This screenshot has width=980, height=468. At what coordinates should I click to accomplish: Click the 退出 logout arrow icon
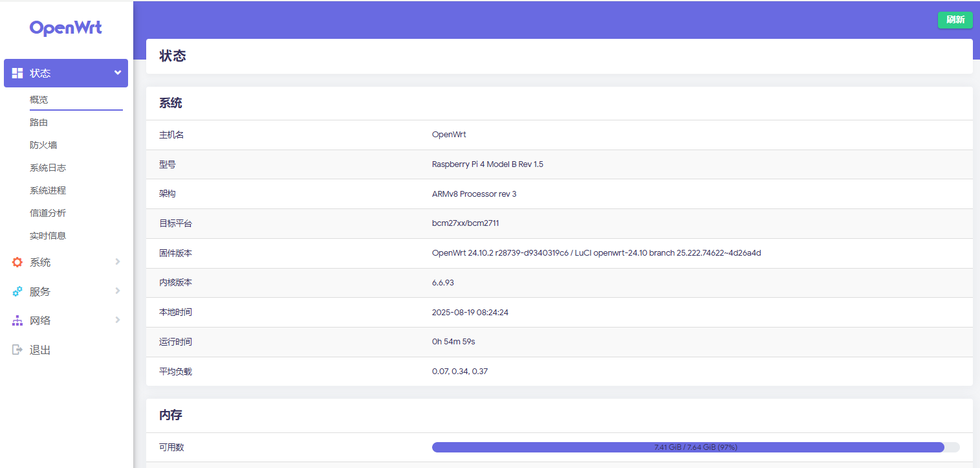click(17, 350)
